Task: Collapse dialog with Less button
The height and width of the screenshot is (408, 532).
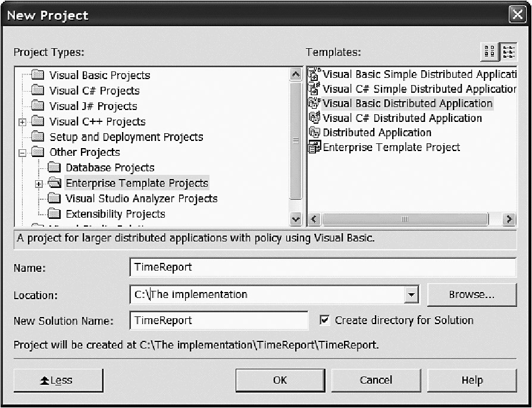Action: pyautogui.click(x=58, y=381)
